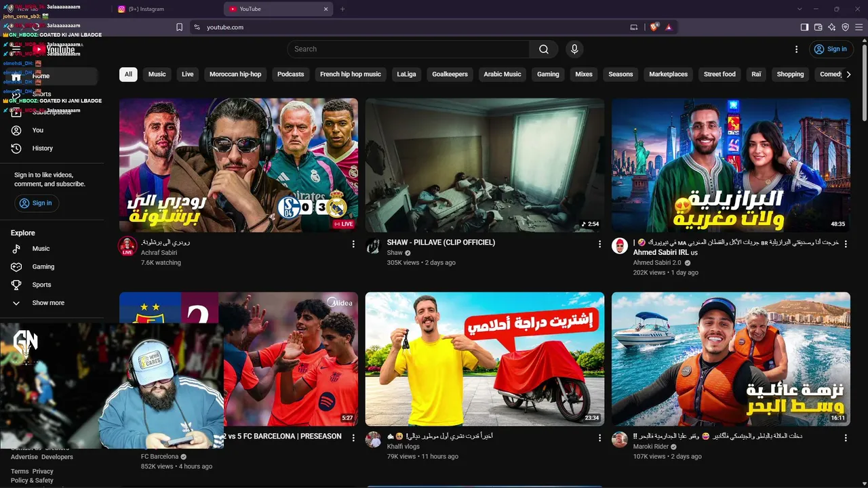The height and width of the screenshot is (488, 868).
Task: Click the youtube.com address bar
Action: [x=407, y=27]
